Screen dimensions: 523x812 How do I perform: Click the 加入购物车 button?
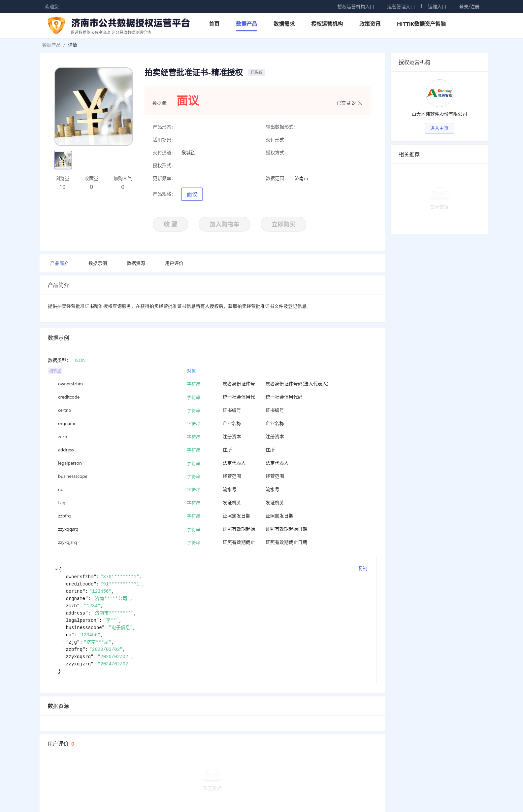[224, 224]
